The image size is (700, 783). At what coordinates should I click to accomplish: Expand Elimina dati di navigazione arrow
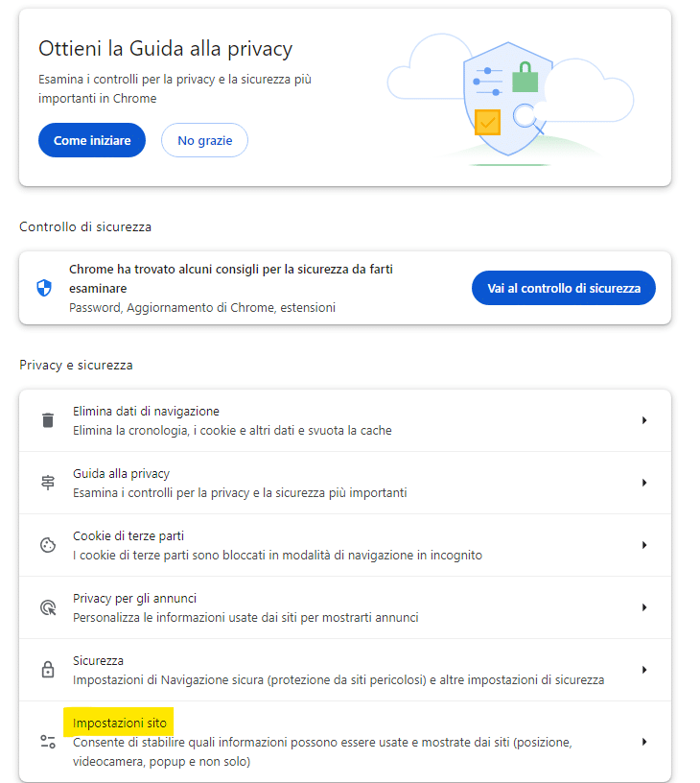644,420
